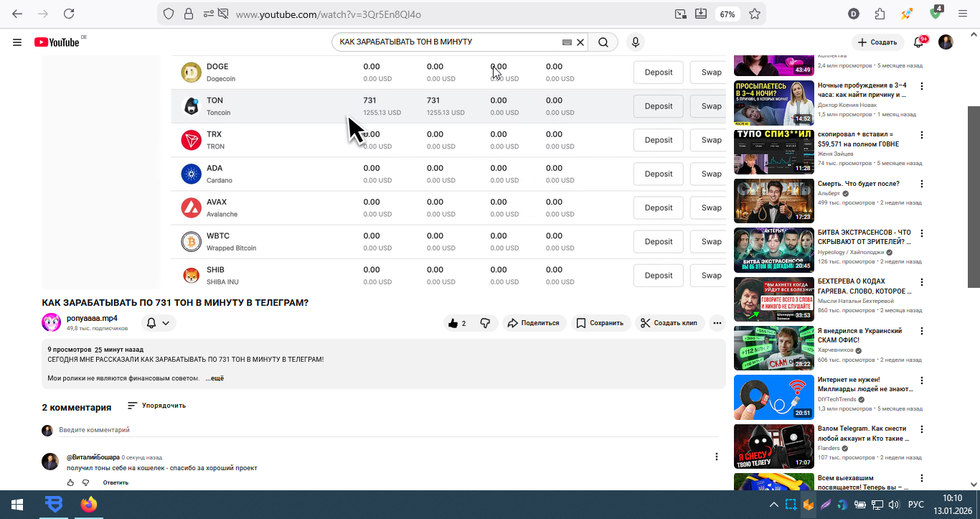Like the ВиталийБошара comment
Image resolution: width=980 pixels, height=519 pixels.
pos(70,482)
